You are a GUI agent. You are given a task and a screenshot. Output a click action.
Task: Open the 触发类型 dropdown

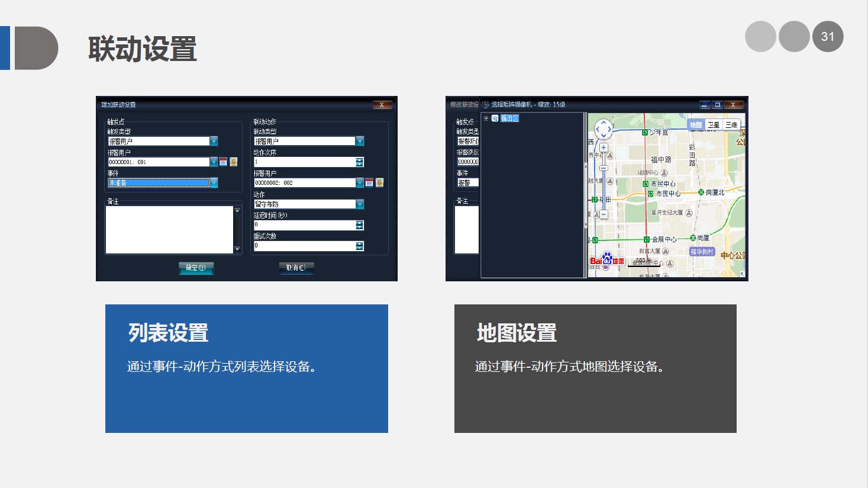coord(214,141)
